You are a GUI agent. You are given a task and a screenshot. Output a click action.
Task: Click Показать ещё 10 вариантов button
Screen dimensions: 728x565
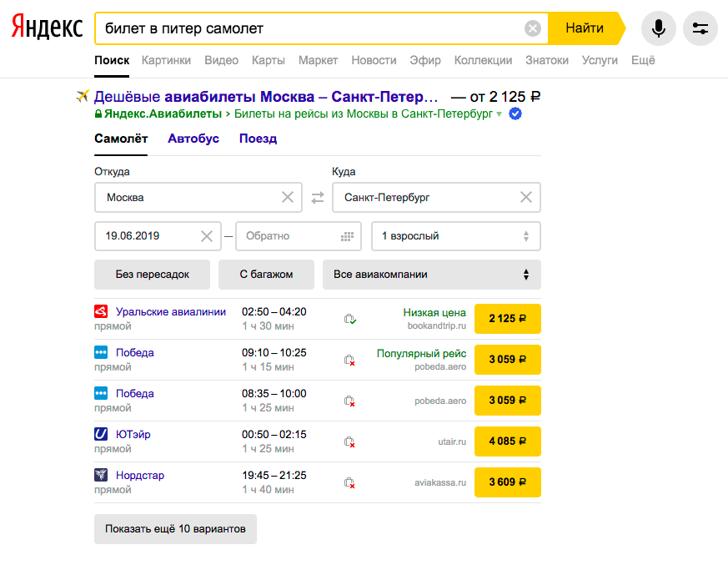[175, 529]
